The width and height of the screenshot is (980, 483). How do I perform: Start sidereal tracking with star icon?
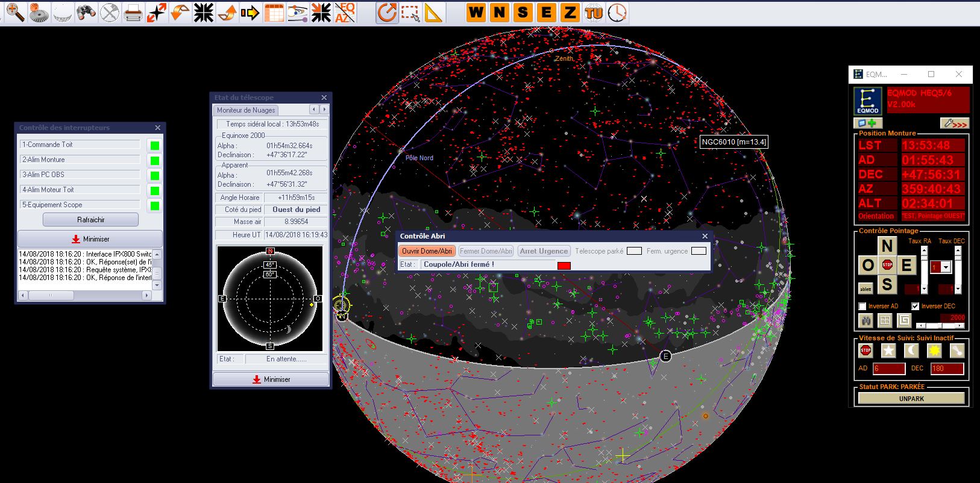[888, 351]
